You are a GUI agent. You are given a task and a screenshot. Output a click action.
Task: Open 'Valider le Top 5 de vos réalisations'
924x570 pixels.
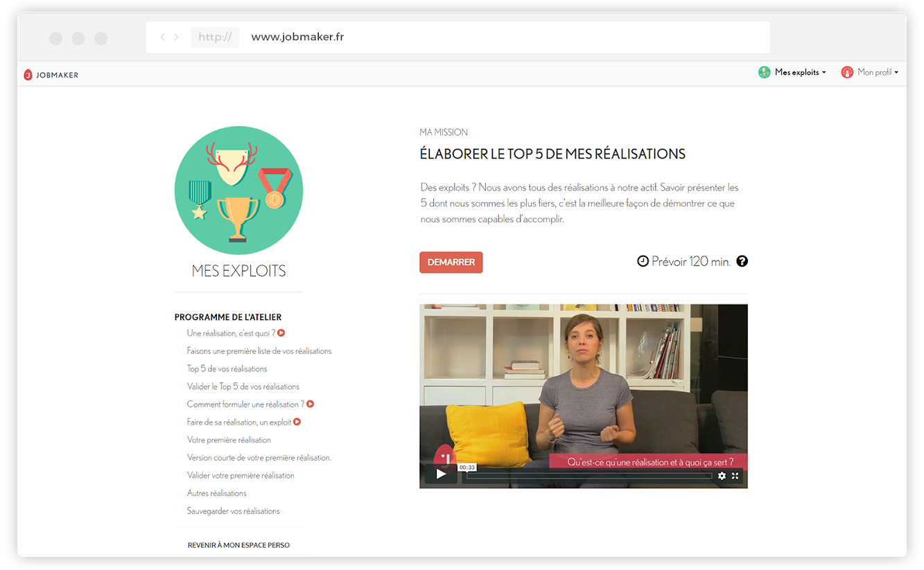(243, 386)
